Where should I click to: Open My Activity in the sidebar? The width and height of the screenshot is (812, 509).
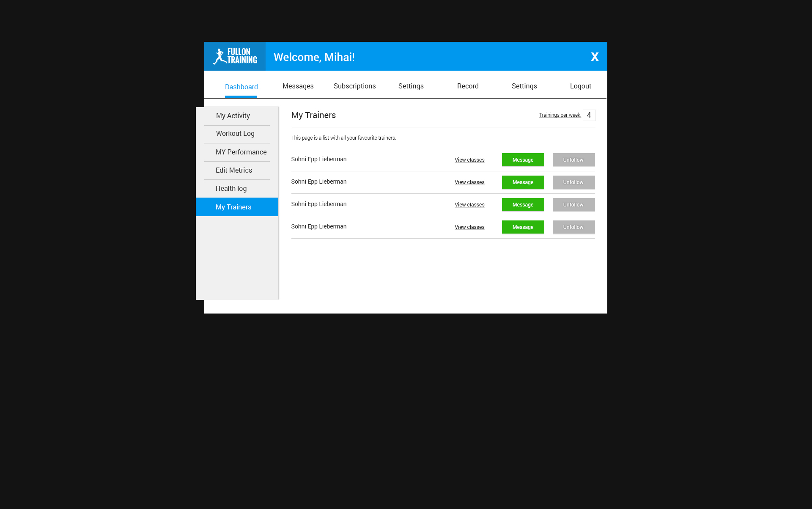point(233,116)
